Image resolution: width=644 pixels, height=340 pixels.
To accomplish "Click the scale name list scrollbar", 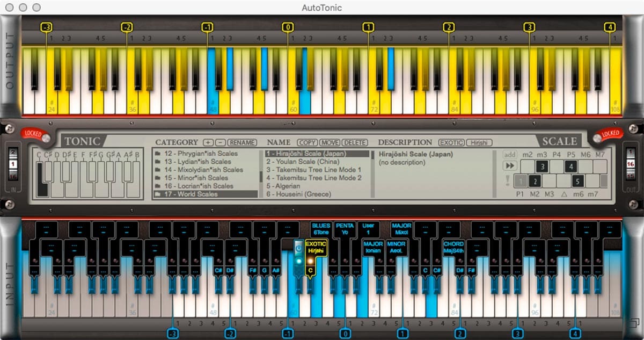I will [x=372, y=175].
